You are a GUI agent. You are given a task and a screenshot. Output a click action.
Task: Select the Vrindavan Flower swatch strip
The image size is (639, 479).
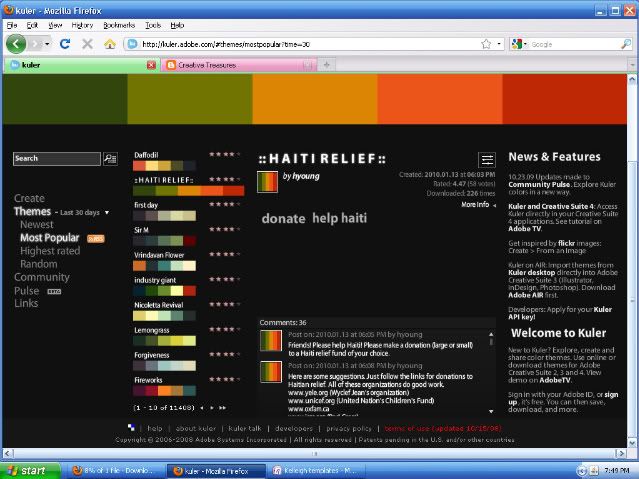point(164,266)
